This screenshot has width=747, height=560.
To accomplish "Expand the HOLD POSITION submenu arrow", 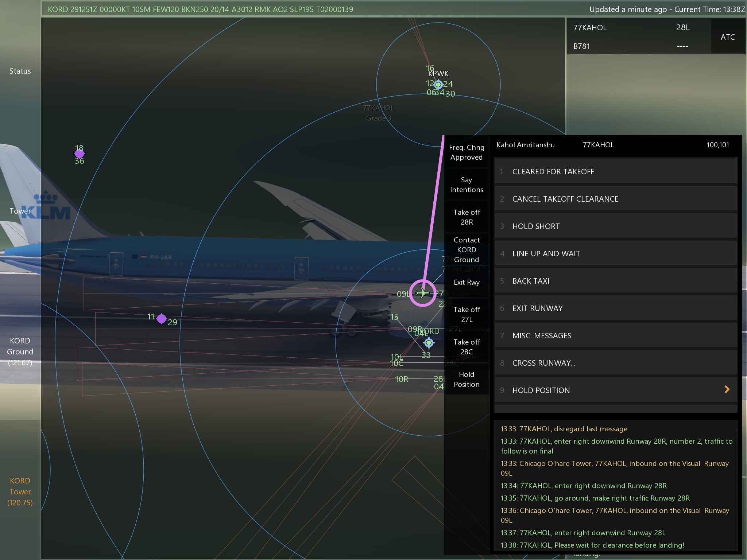I will pos(727,390).
